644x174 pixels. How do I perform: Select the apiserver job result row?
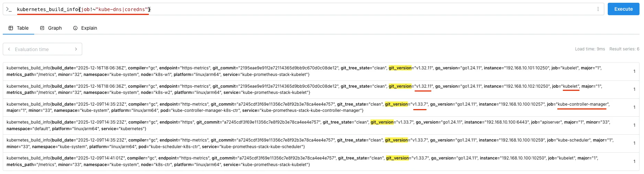pos(321,125)
